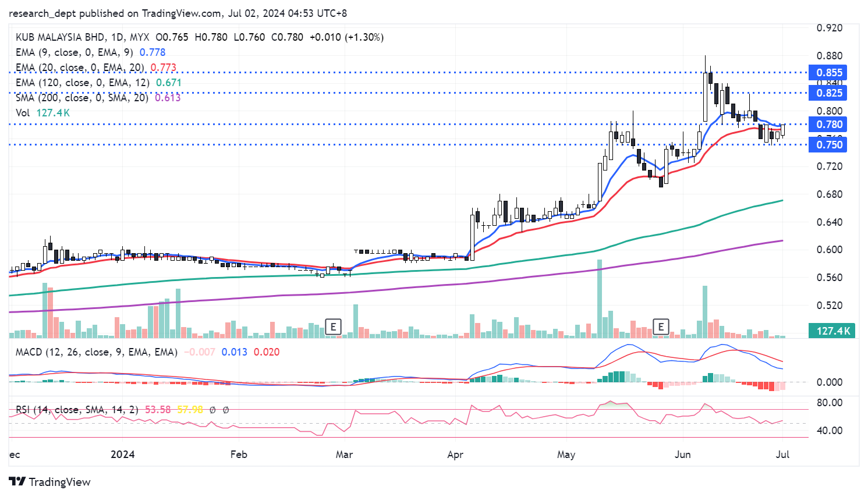Screen dimensions: 868x497
Task: Open the MACD indicator legend
Action: (96, 352)
